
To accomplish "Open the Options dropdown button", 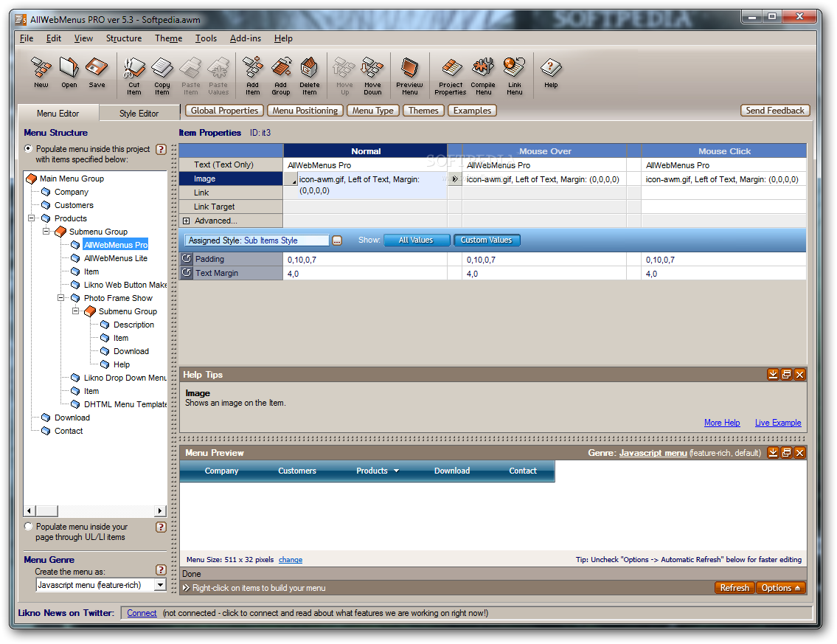I will (781, 587).
